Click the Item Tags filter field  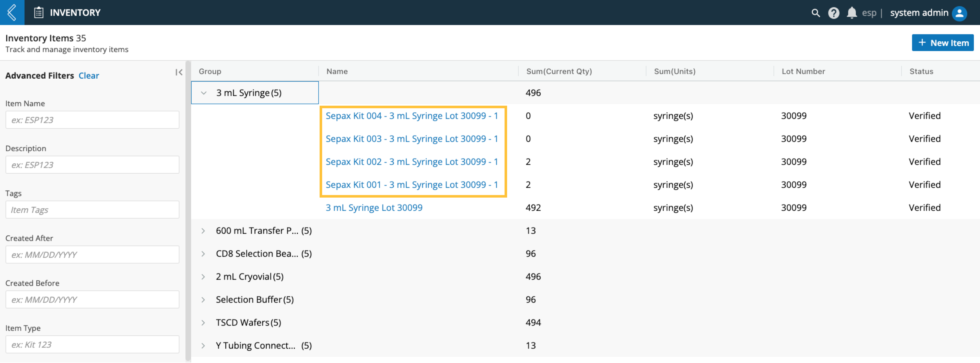tap(92, 210)
